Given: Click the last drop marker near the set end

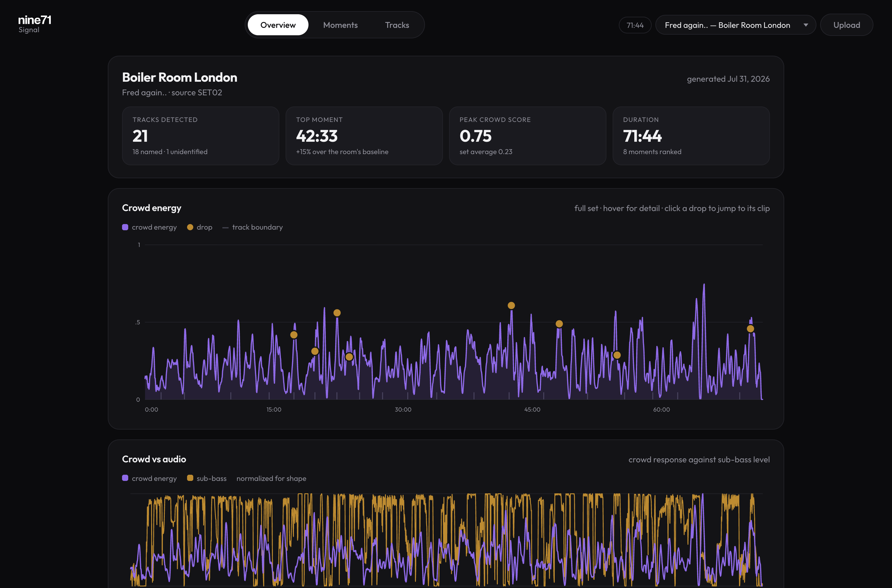Looking at the screenshot, I should (750, 329).
